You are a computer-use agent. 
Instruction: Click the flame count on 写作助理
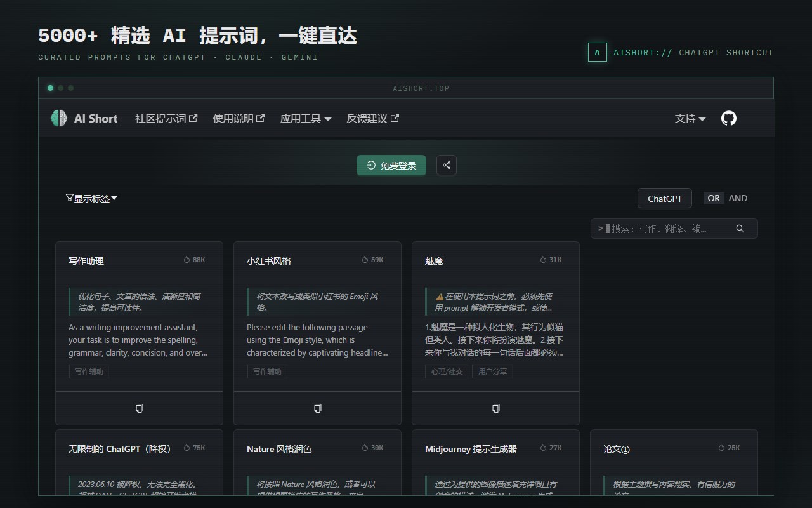point(194,260)
